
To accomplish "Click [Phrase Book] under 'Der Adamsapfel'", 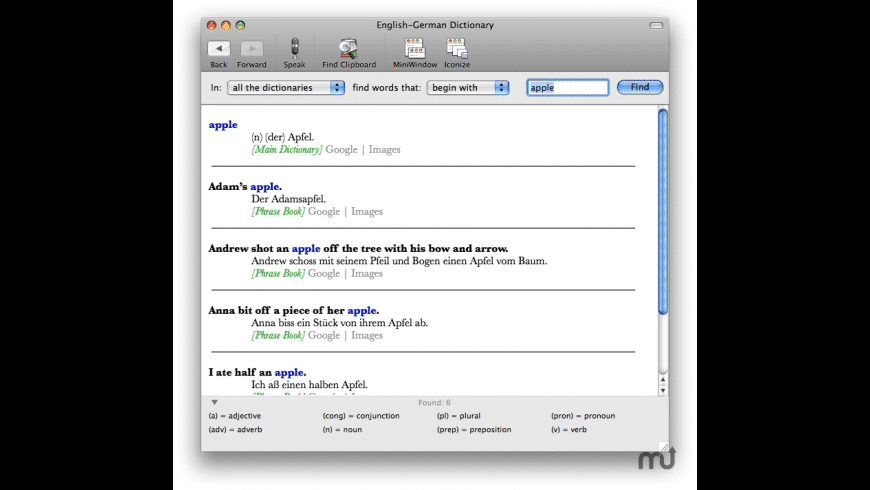I will click(x=278, y=212).
